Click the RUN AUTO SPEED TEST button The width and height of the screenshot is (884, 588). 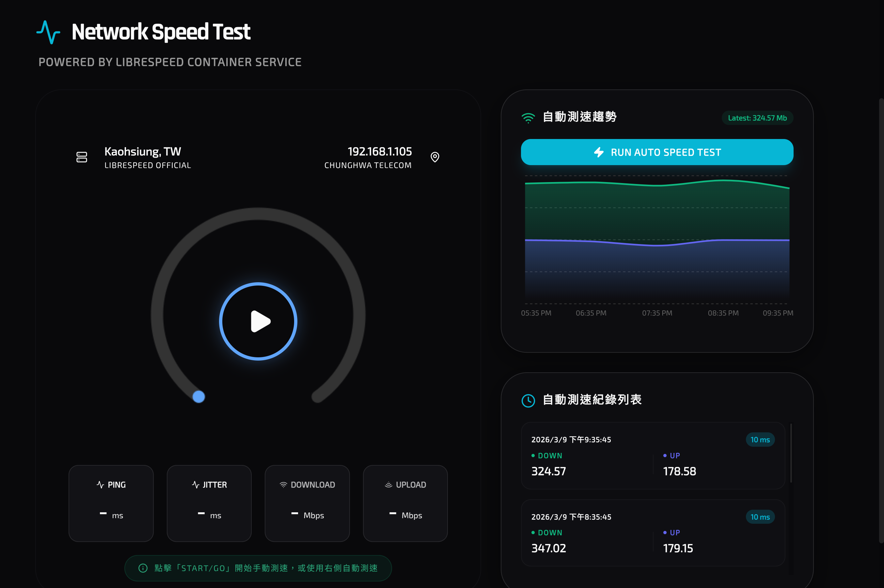pyautogui.click(x=657, y=152)
